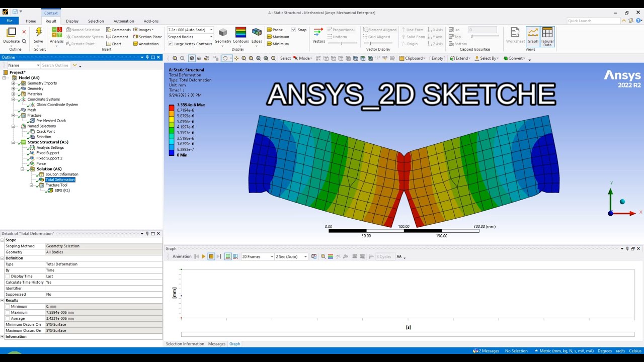Expand the Geometry Imports node
This screenshot has width=644, height=362.
(x=14, y=83)
